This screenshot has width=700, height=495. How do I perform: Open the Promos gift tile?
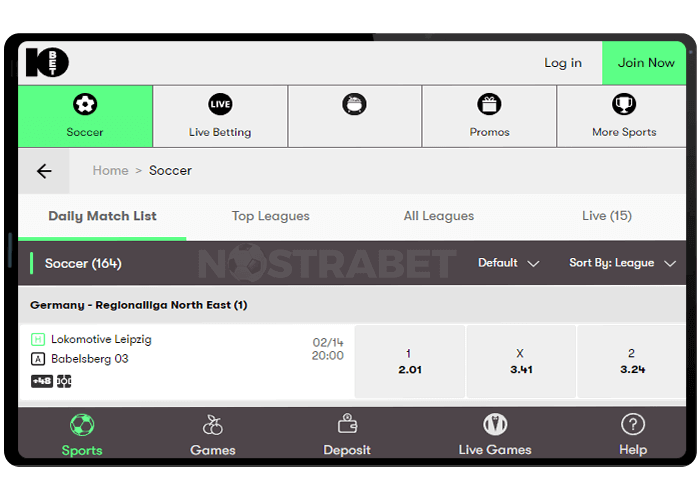(x=489, y=116)
